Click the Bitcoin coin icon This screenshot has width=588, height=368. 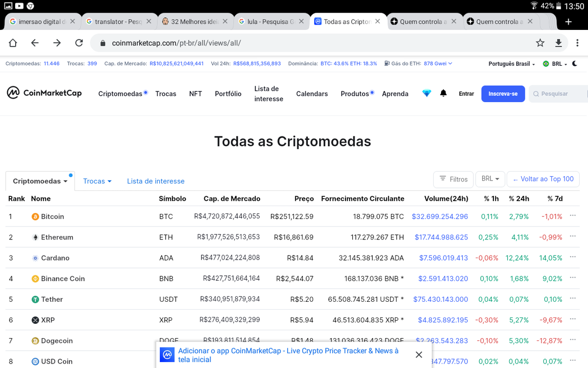[x=35, y=216]
